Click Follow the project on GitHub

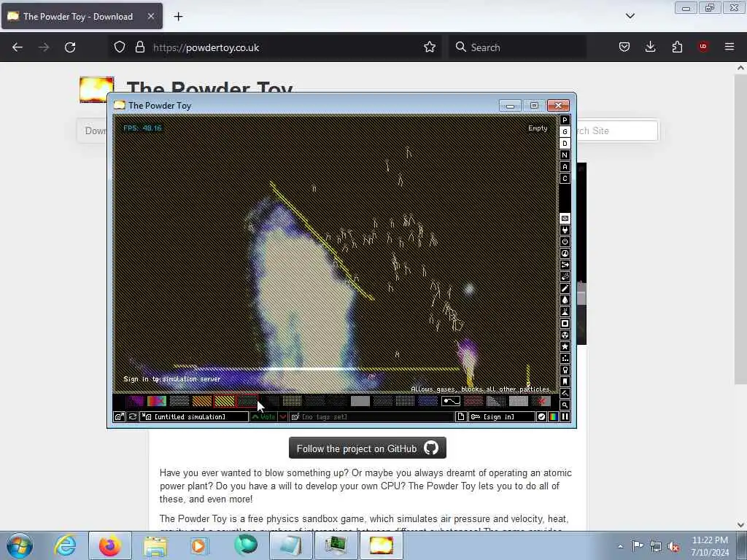tap(368, 448)
